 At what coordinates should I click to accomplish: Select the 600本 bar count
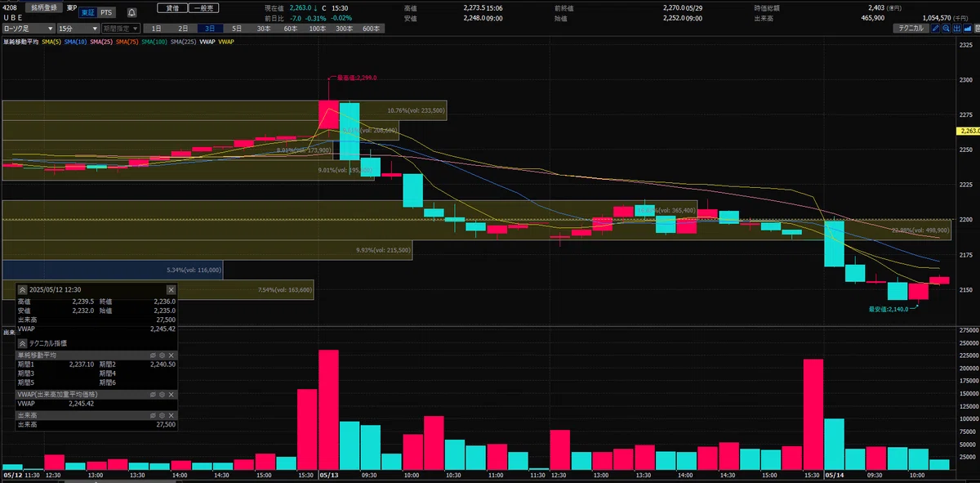pyautogui.click(x=371, y=28)
